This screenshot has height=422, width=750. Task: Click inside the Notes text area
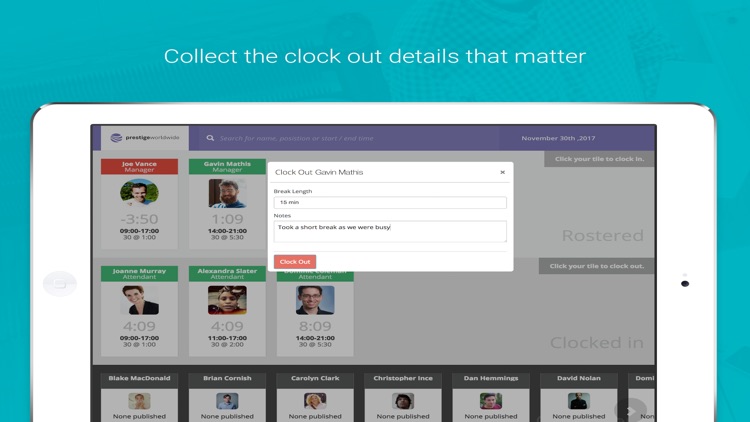pos(390,231)
